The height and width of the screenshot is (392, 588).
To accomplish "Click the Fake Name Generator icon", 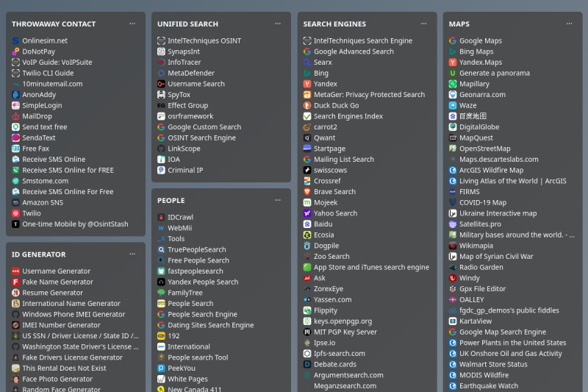I will click(15, 282).
